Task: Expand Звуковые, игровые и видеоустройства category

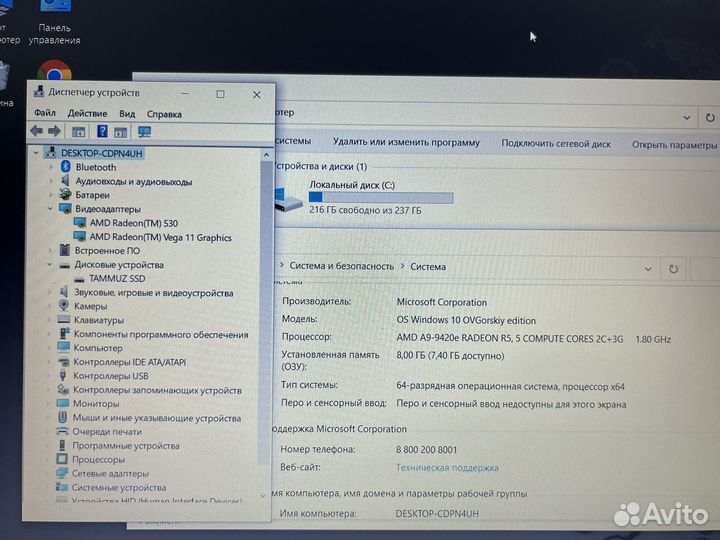Action: point(50,292)
